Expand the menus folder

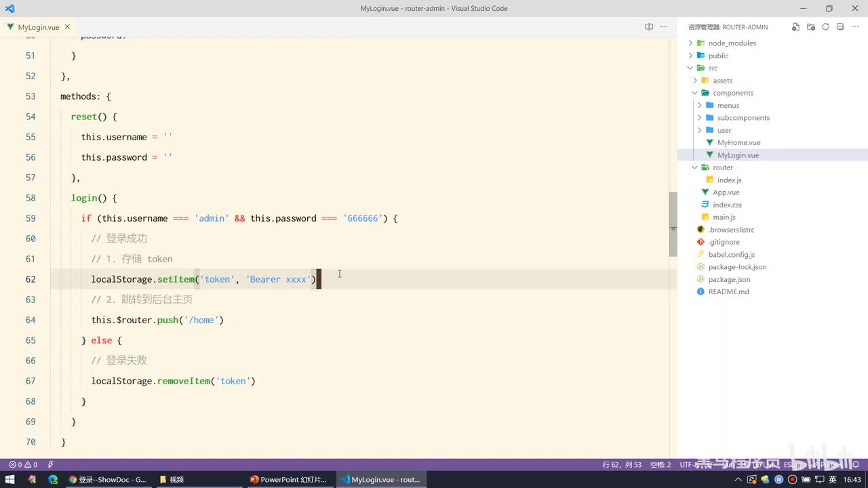click(x=700, y=105)
